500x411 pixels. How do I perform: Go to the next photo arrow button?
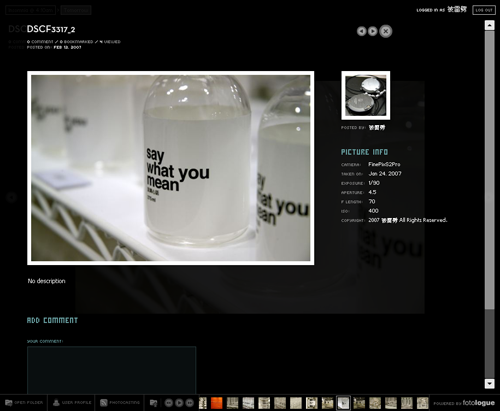(373, 31)
